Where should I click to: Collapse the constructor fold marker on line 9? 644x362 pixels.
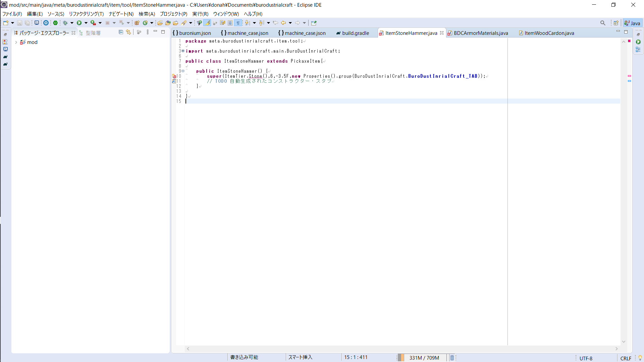(183, 71)
